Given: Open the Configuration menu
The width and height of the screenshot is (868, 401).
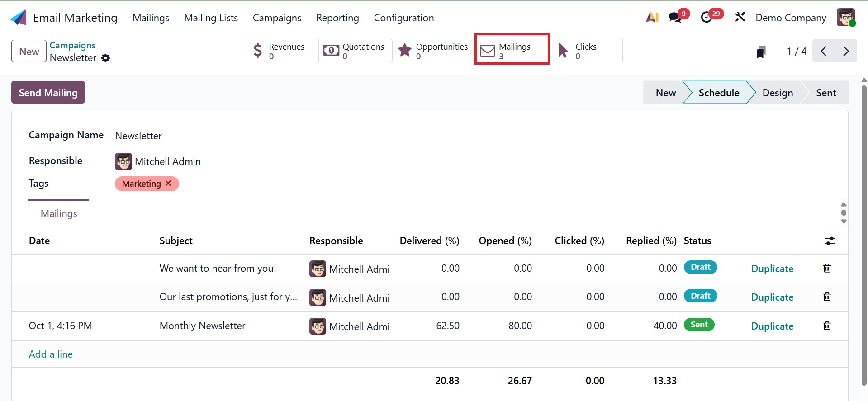Looking at the screenshot, I should (x=403, y=18).
